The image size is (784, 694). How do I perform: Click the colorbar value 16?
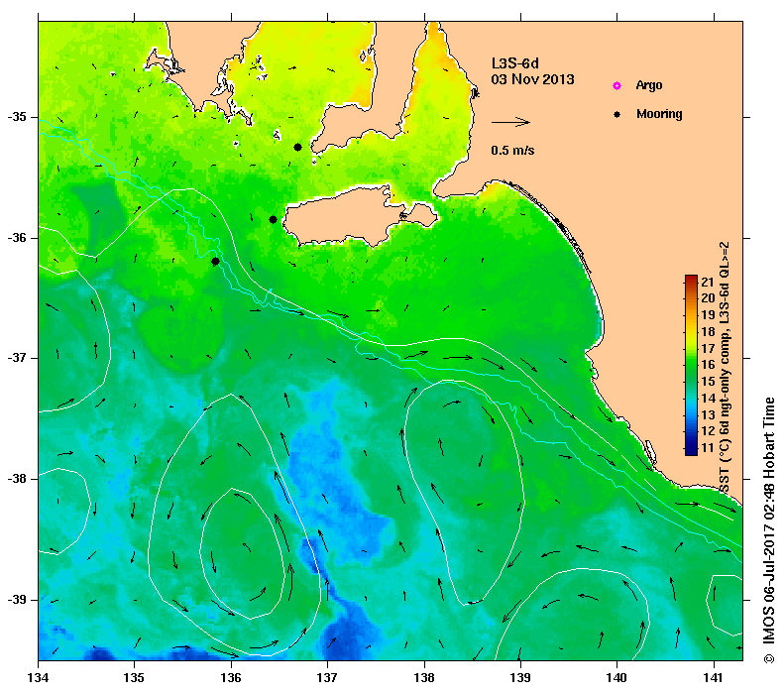tap(708, 365)
